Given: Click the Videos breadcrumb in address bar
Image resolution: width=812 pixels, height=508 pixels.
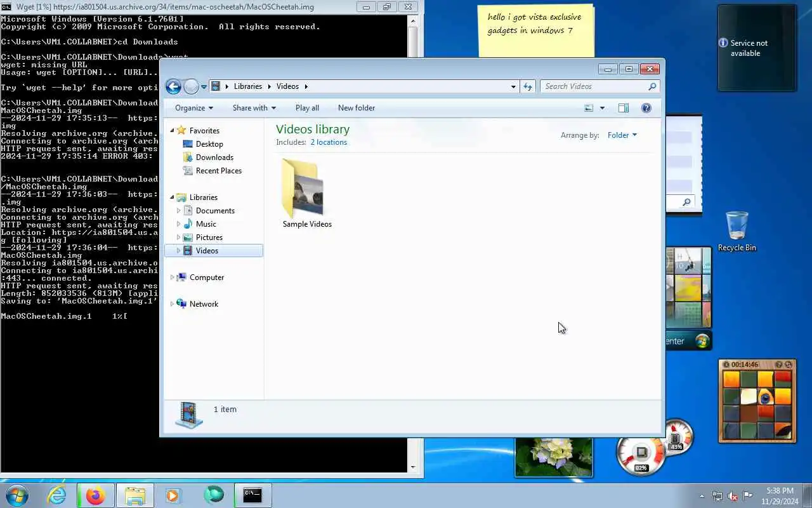Looking at the screenshot, I should click(287, 86).
